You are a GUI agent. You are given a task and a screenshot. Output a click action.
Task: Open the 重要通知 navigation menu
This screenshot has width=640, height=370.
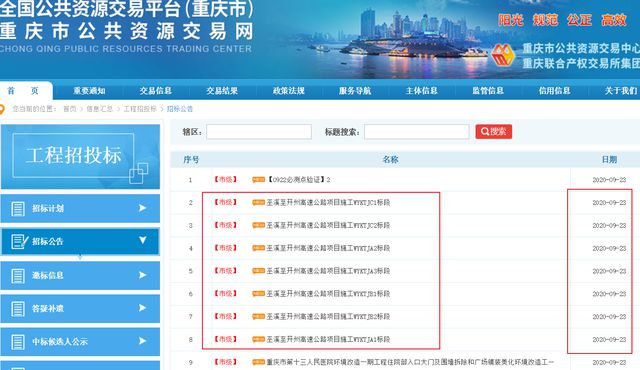[89, 91]
